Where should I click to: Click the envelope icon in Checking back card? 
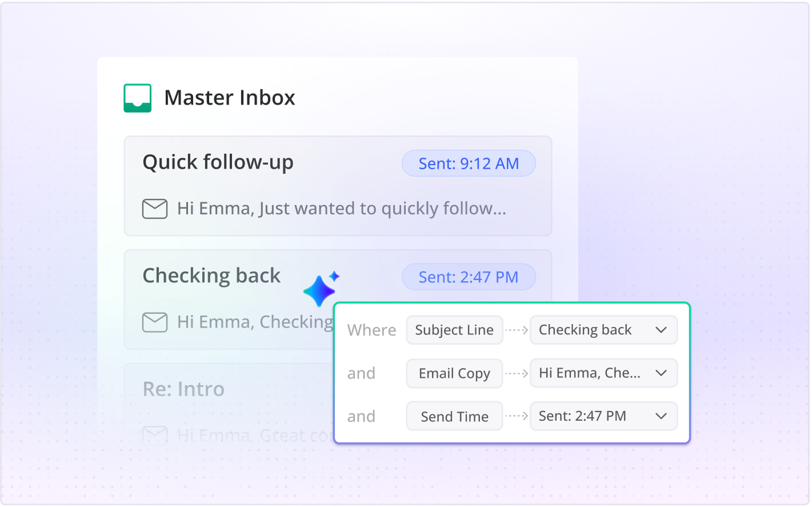[x=155, y=322]
